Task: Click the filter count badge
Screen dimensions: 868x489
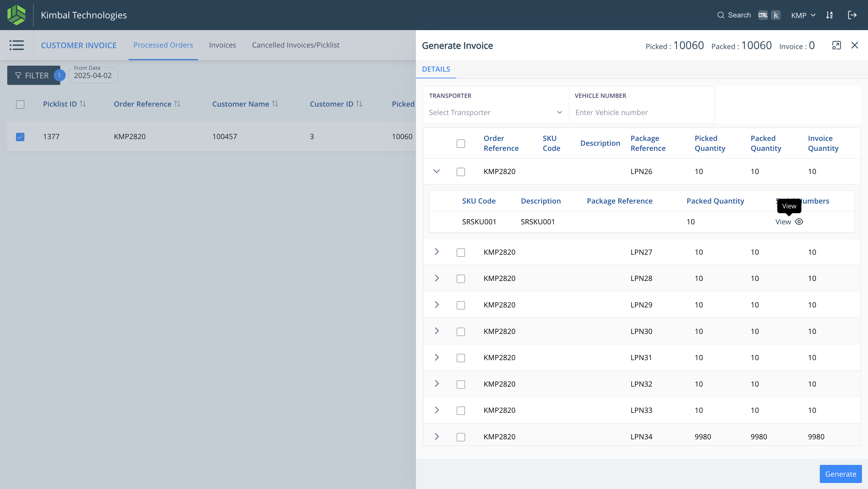Action: point(59,75)
